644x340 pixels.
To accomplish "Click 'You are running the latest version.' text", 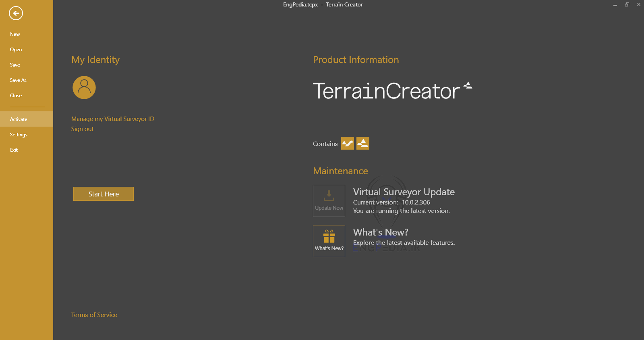I will pyautogui.click(x=402, y=211).
